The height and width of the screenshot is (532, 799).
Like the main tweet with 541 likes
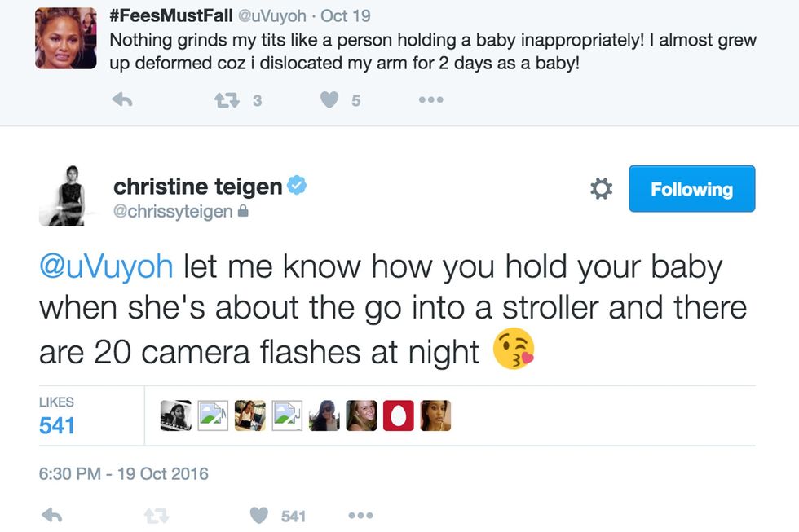(259, 515)
